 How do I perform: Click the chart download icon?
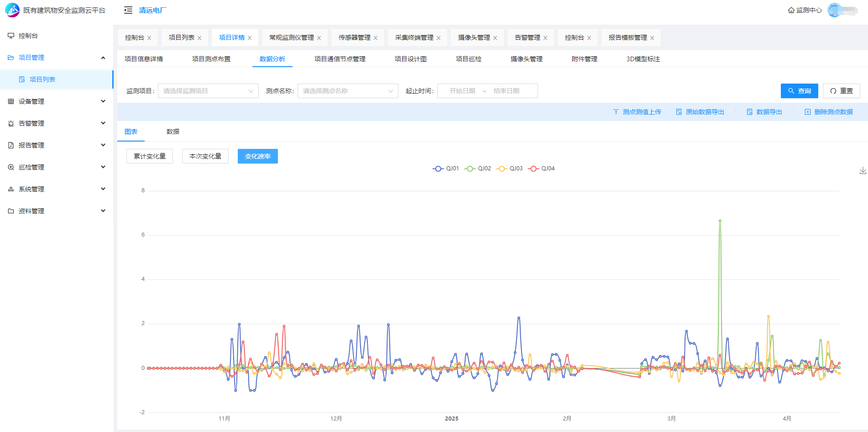pos(863,170)
